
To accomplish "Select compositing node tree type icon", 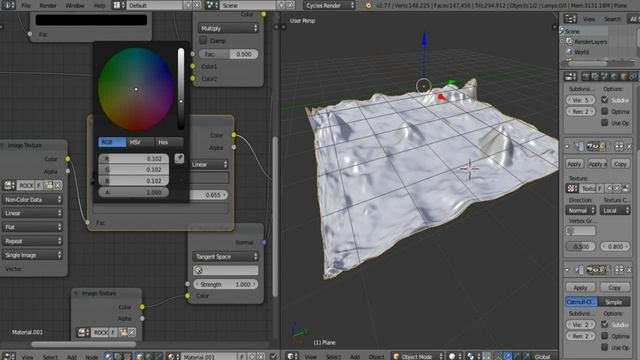I will point(118,356).
